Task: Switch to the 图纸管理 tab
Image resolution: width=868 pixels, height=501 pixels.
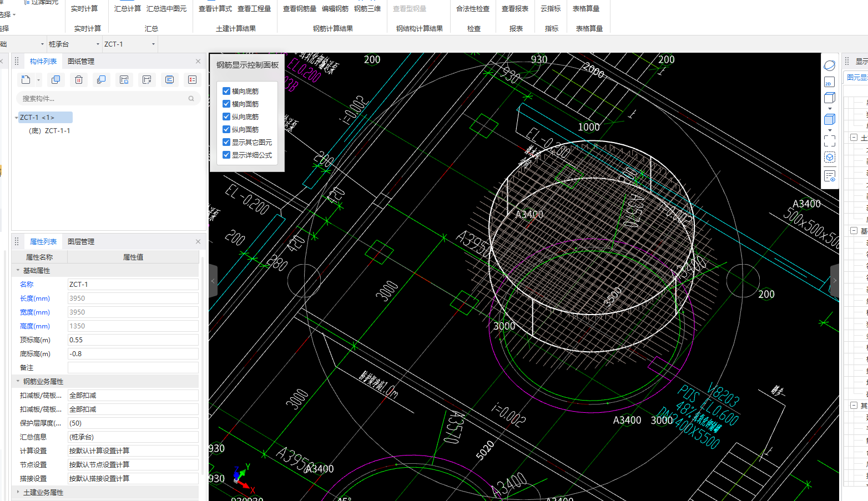Action: [x=81, y=62]
